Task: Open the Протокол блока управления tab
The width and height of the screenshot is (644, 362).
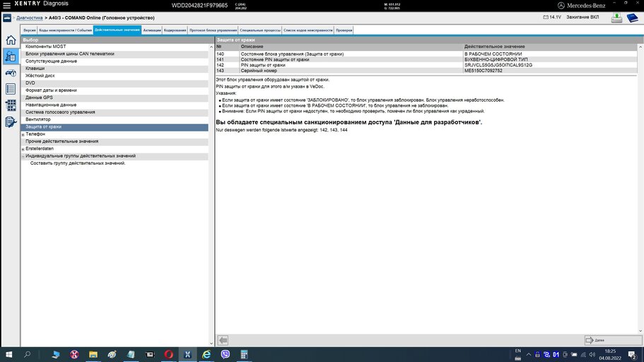Action: (213, 30)
